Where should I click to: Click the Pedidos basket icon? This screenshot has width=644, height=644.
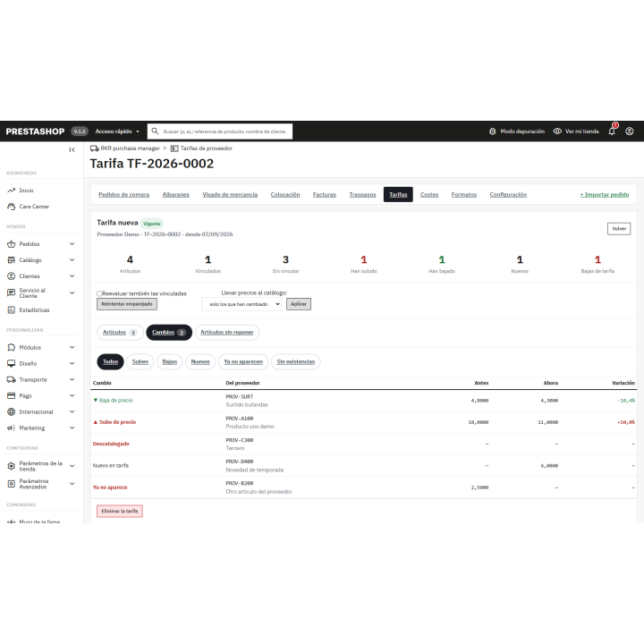click(x=11, y=244)
